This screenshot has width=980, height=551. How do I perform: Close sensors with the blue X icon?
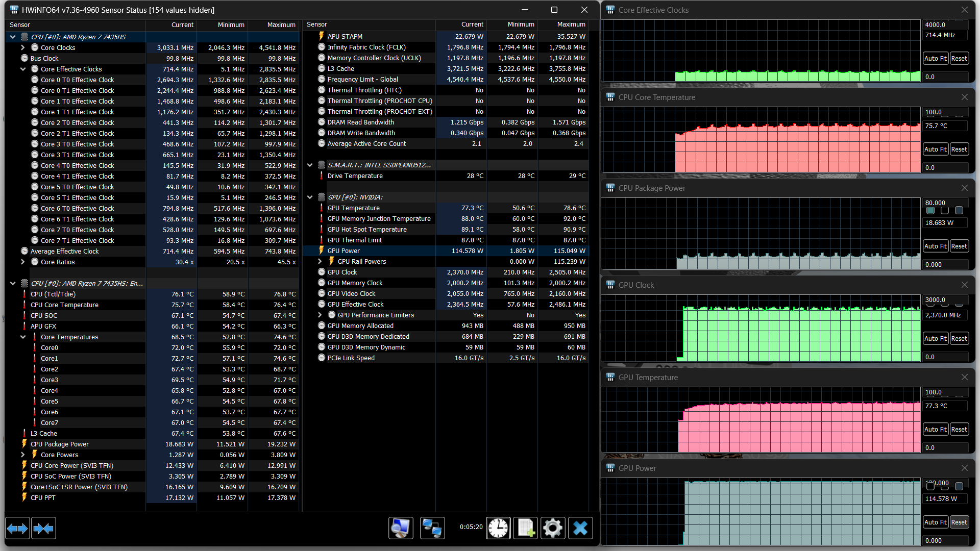pos(580,528)
